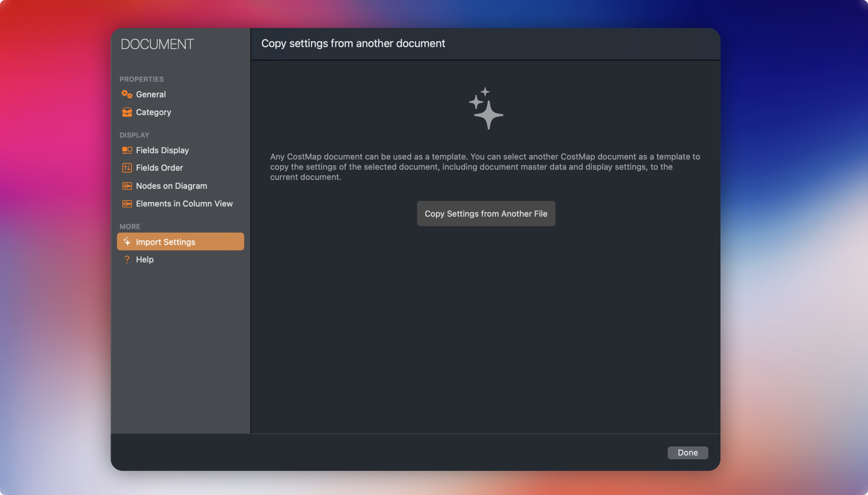Open Elements in Column View settings
The image size is (868, 495).
[x=184, y=203]
